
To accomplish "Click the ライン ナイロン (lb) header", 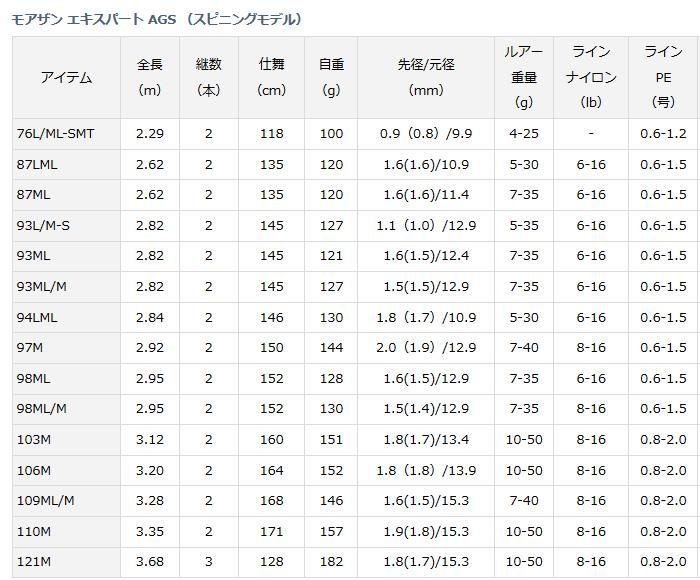I will click(x=591, y=77).
